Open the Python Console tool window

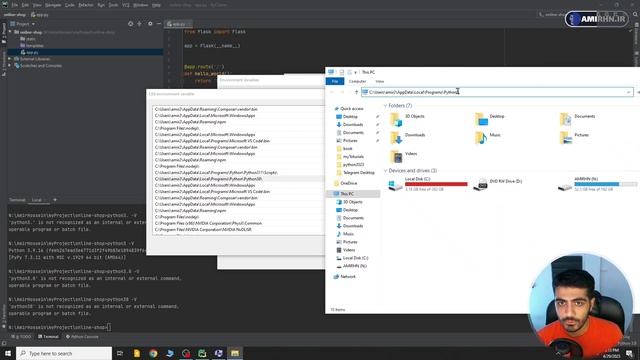pyautogui.click(x=82, y=337)
